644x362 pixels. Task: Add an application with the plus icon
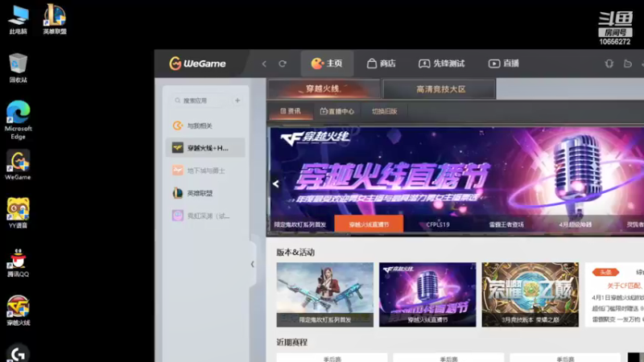(237, 101)
